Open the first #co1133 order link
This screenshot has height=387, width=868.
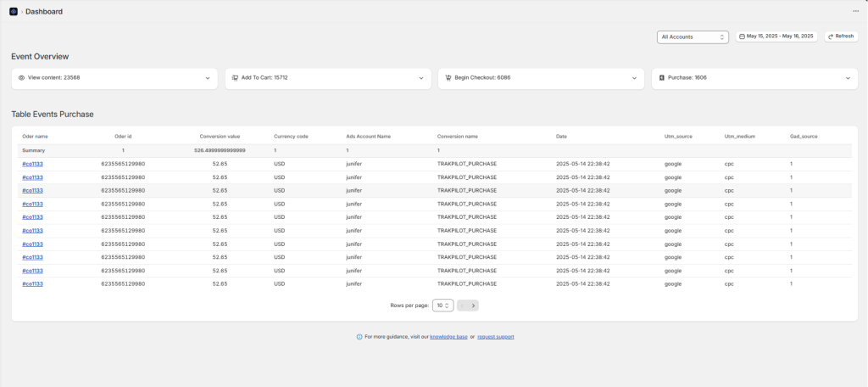[x=33, y=164]
